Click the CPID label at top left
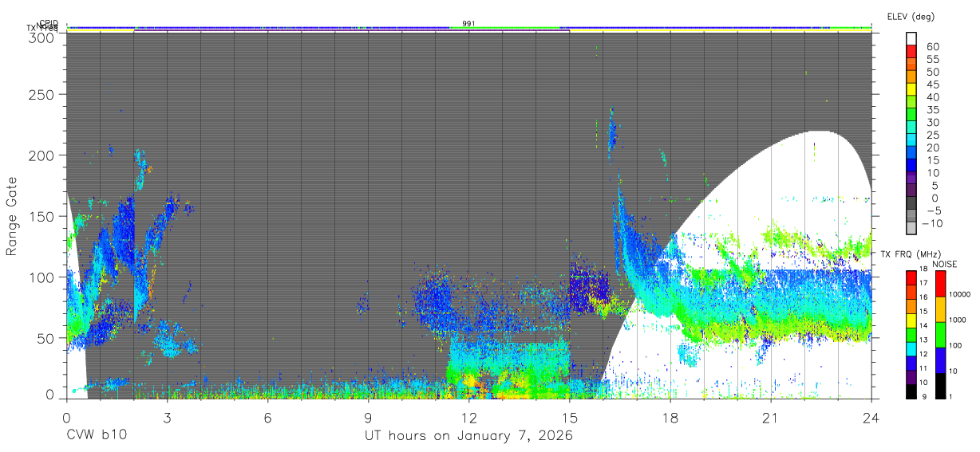 click(48, 23)
